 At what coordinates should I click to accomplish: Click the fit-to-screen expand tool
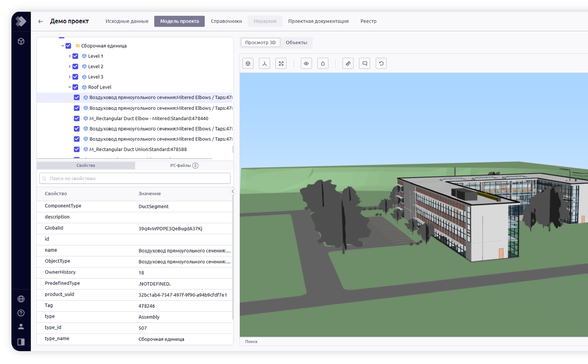[281, 64]
